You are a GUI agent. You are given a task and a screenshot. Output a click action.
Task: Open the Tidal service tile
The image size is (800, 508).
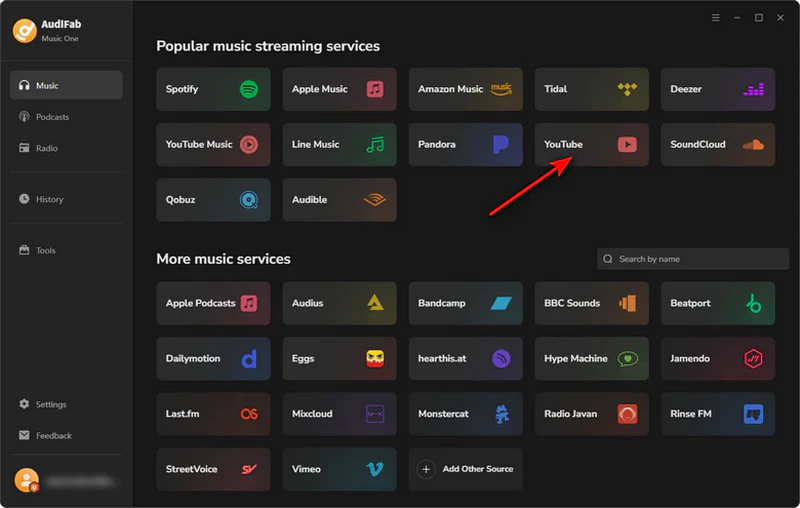[x=591, y=89]
